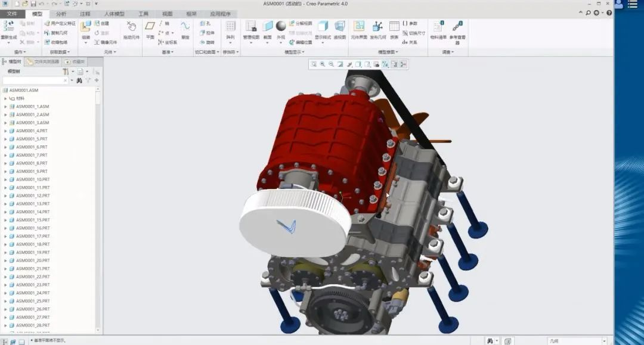644x345 pixels.
Task: Create a datum Plane (平面)
Action: (150, 27)
